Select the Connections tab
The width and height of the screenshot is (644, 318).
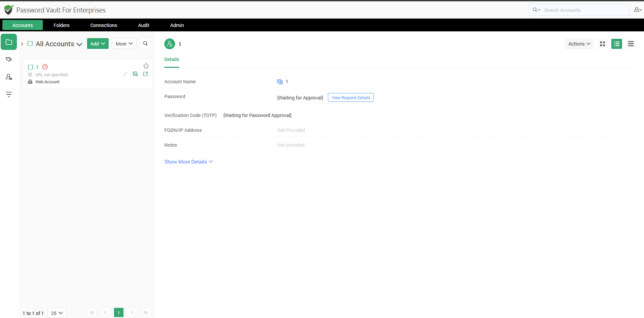click(104, 25)
